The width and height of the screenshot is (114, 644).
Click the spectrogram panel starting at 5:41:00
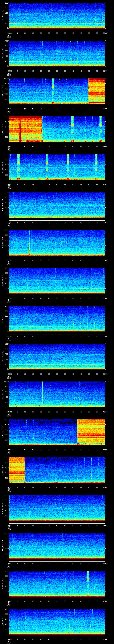pos(57,470)
